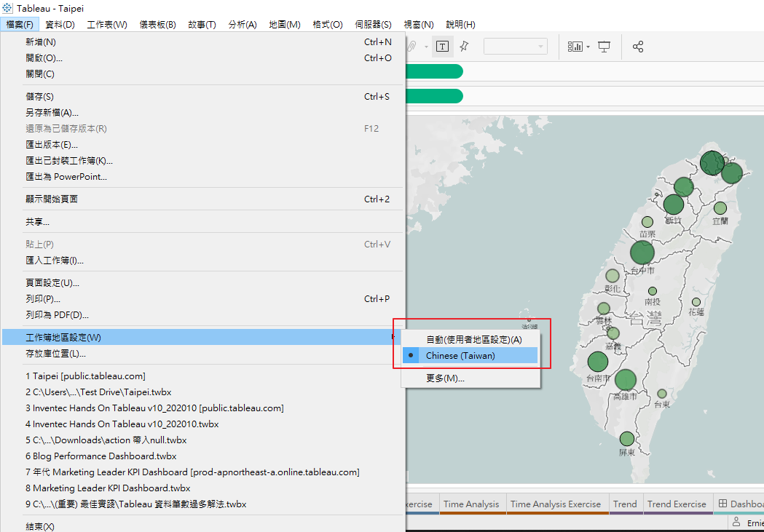Open recent 4 Inventec Hands On Tableau v10_202010.twbx

click(202, 424)
